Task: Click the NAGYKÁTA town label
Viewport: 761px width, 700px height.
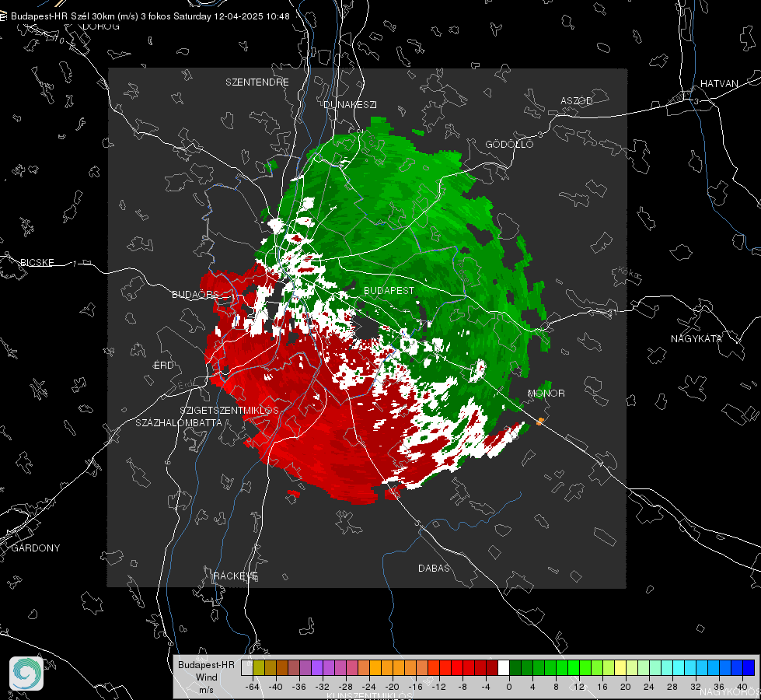Action: [696, 338]
